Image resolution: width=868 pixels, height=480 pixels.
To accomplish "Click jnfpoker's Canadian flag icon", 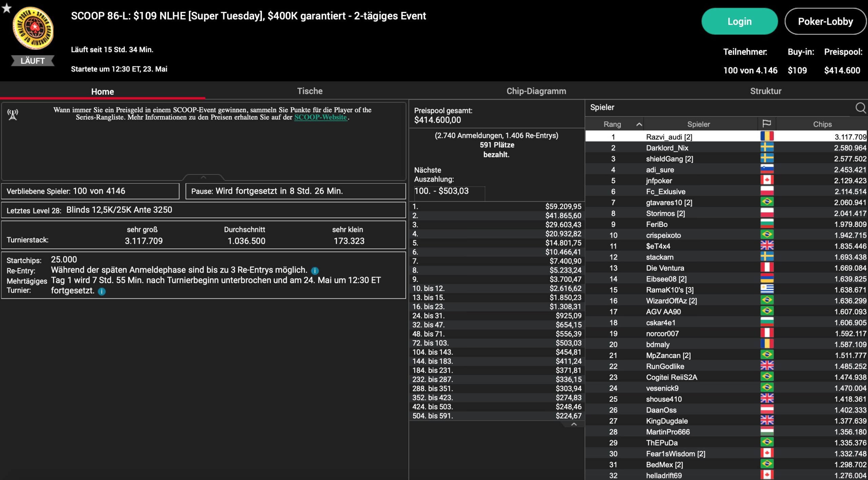I will (x=767, y=180).
